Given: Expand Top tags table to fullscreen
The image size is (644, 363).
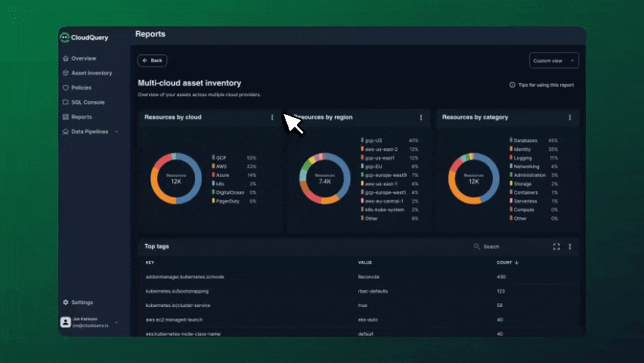Looking at the screenshot, I should [x=556, y=247].
